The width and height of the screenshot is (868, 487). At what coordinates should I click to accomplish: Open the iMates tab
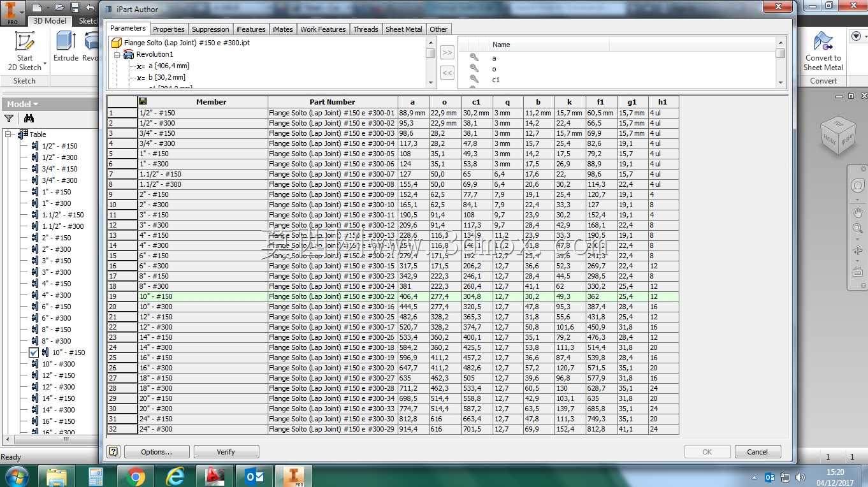(x=283, y=29)
